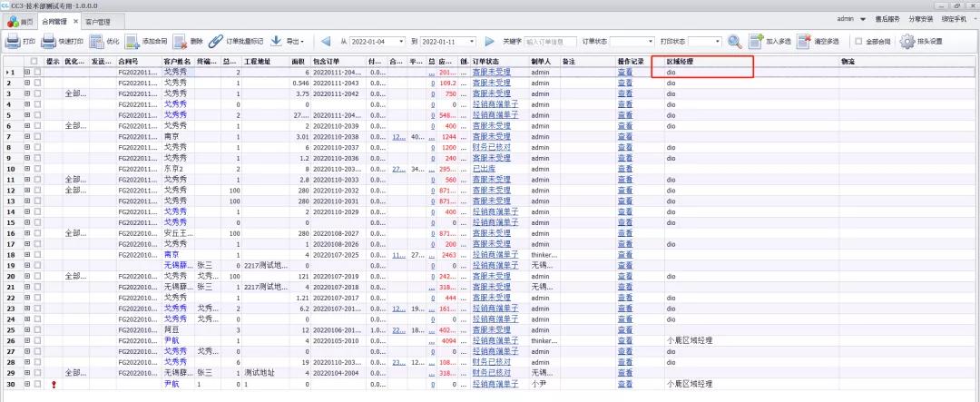Screen dimensions: 980x402
Task: Click the 打印 printer icon
Action: pos(13,41)
